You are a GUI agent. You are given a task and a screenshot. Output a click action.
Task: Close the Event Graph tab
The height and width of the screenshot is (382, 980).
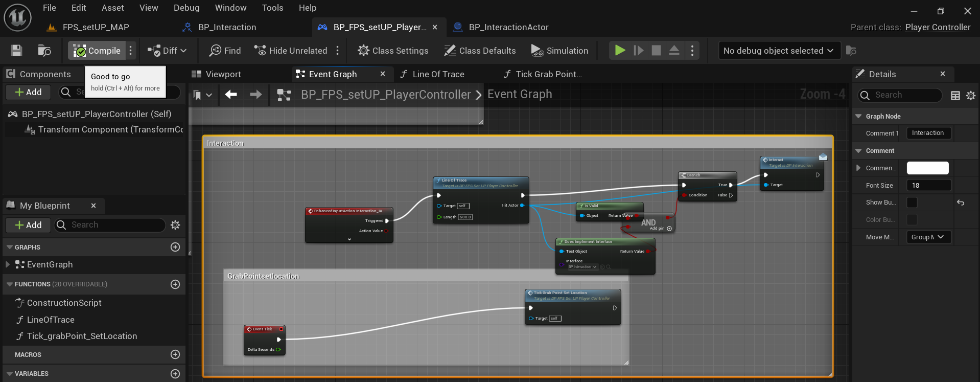coord(383,74)
